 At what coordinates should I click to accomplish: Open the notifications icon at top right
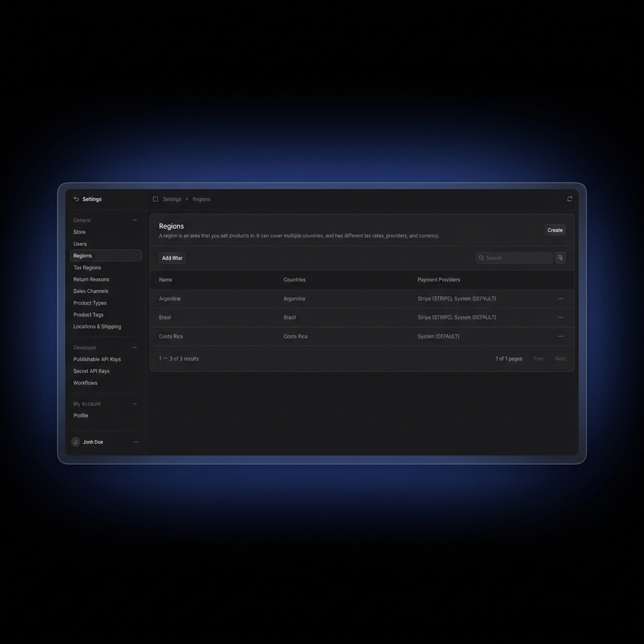tap(569, 199)
